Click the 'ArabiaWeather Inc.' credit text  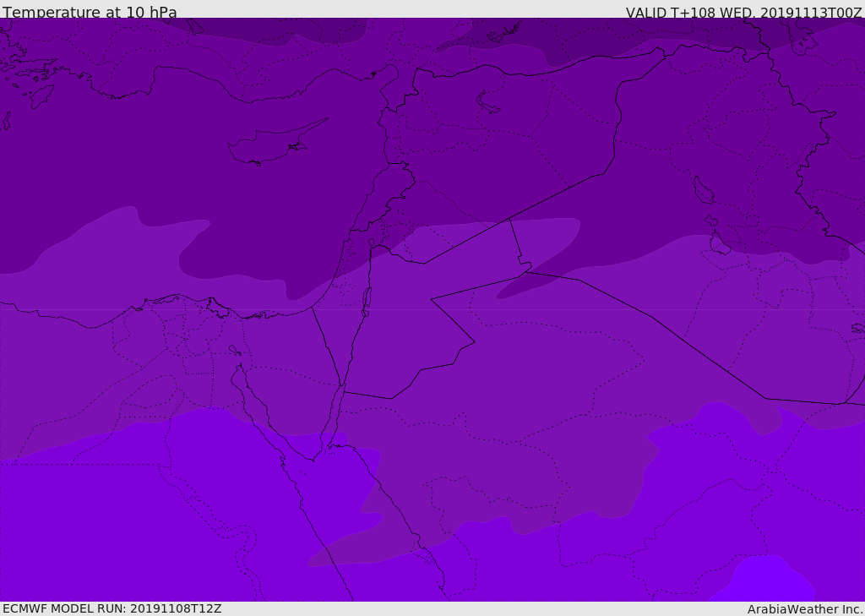[x=805, y=609]
